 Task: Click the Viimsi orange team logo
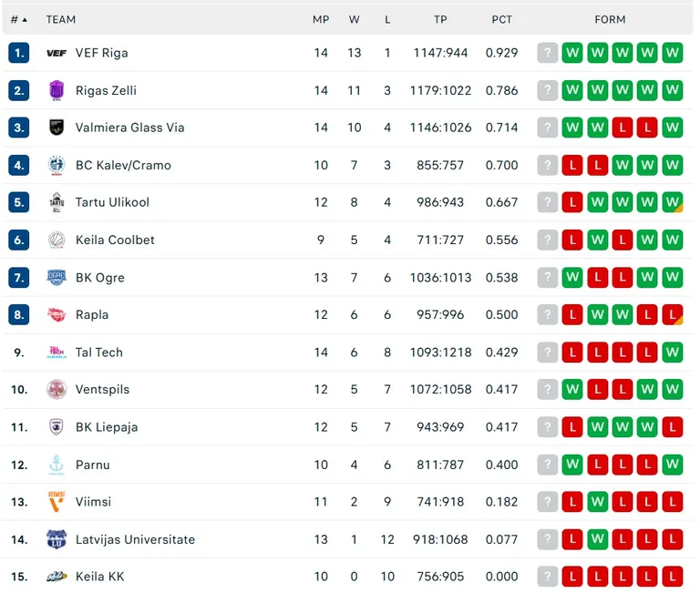pyautogui.click(x=57, y=501)
